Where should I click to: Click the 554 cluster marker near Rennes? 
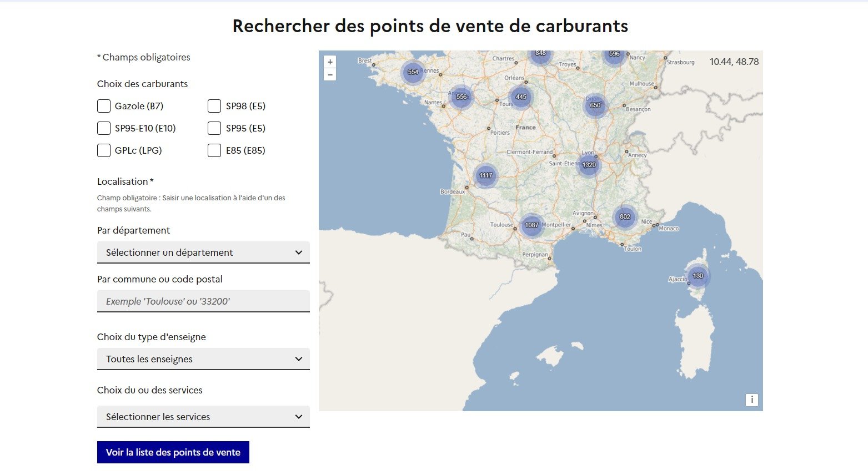point(413,72)
